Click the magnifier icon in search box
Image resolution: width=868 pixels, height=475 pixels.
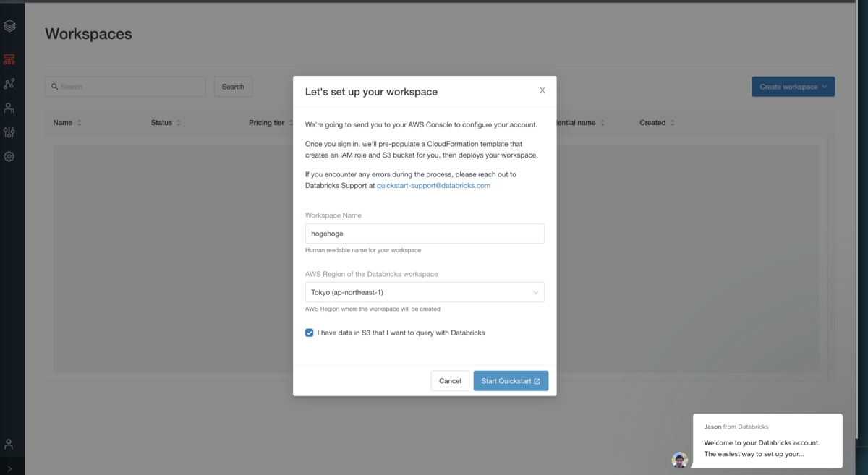pyautogui.click(x=54, y=87)
